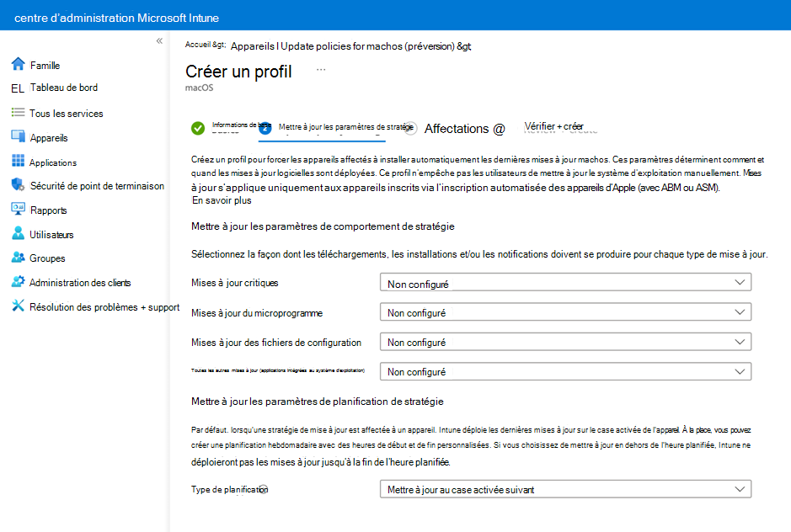Click the Applications grid icon
The height and width of the screenshot is (532, 791).
pos(19,161)
